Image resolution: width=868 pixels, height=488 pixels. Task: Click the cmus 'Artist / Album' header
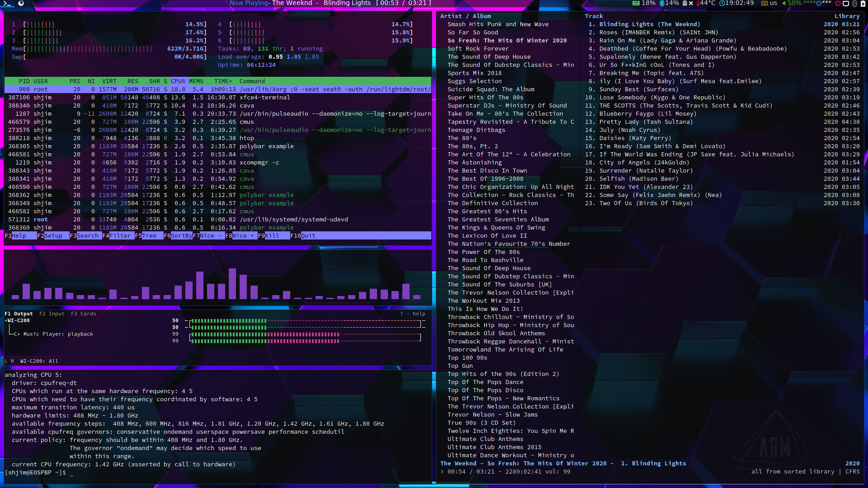(466, 16)
